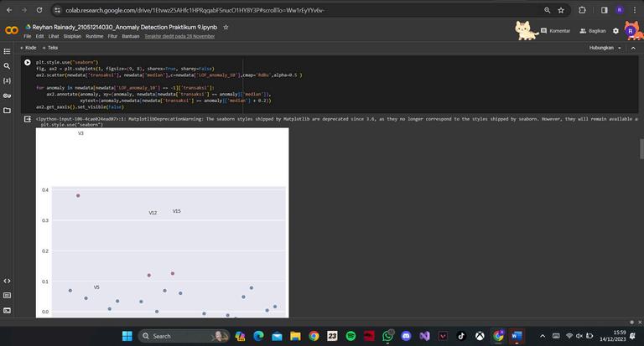Screen dimensions: 644x346
Task: Open Mail app from taskbar
Action: pos(277,336)
